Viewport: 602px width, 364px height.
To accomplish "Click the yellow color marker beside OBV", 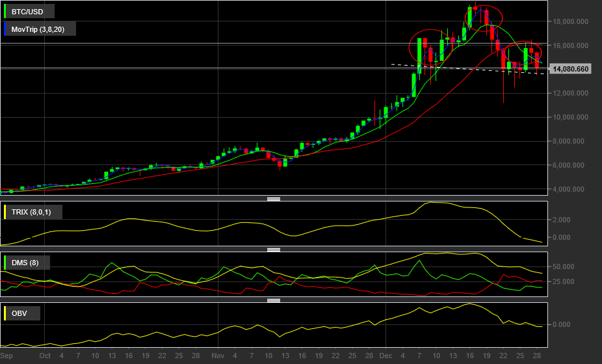I will click(x=5, y=313).
